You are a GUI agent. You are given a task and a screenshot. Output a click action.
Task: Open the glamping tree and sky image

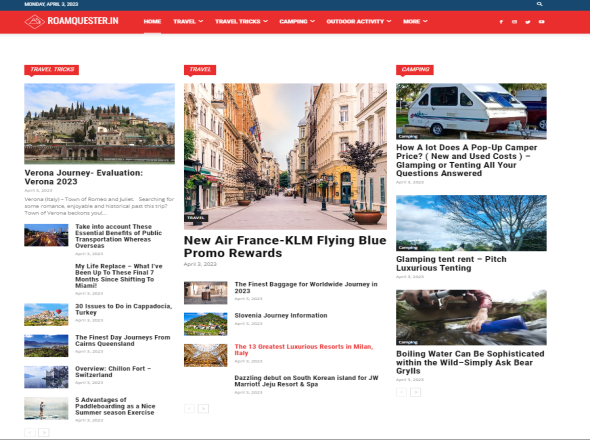pos(471,223)
